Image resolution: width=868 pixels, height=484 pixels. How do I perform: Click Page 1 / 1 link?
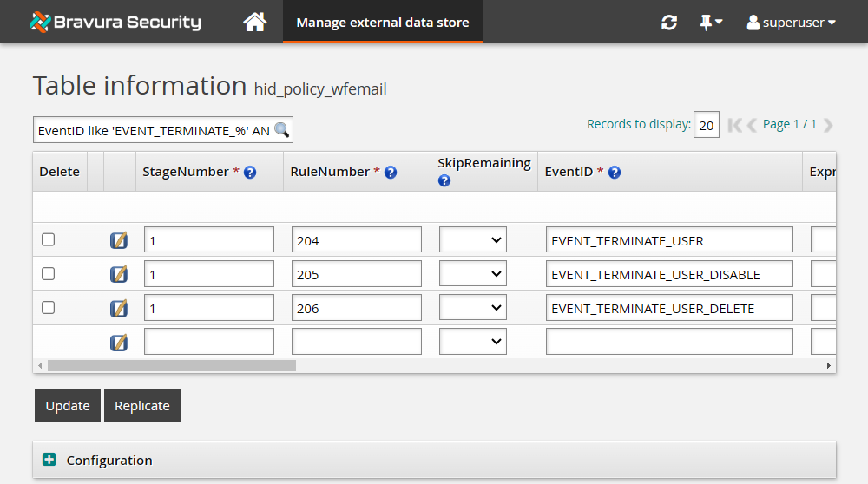coord(789,124)
